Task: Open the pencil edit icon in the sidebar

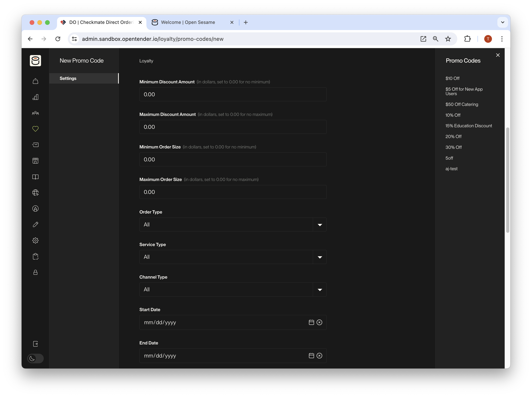Action: 35,224
